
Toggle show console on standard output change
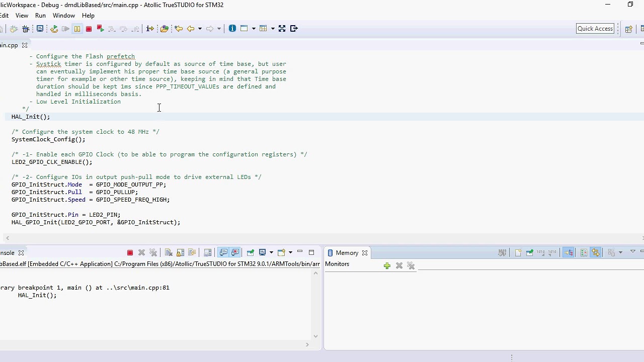click(223, 252)
